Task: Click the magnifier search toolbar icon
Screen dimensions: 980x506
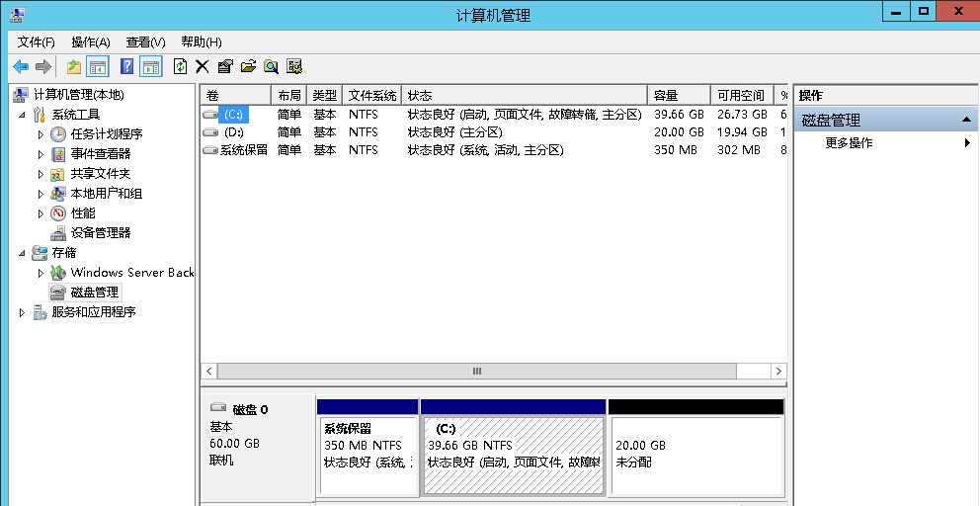Action: (x=271, y=66)
